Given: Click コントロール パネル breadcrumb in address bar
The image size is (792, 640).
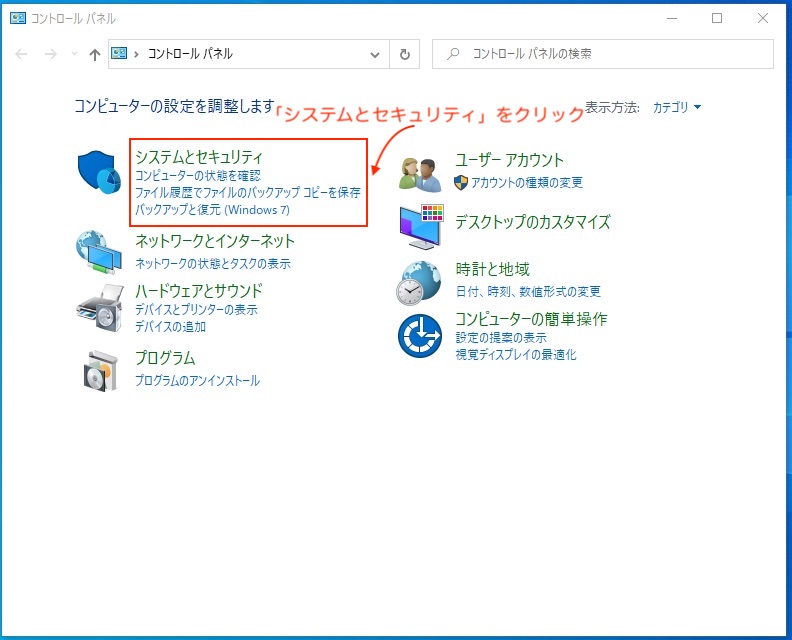Looking at the screenshot, I should point(190,54).
